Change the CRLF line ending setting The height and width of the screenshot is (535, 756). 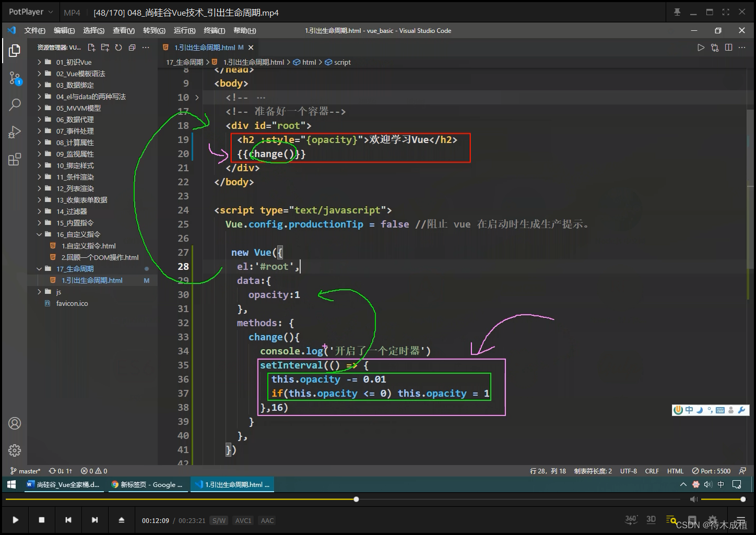652,471
